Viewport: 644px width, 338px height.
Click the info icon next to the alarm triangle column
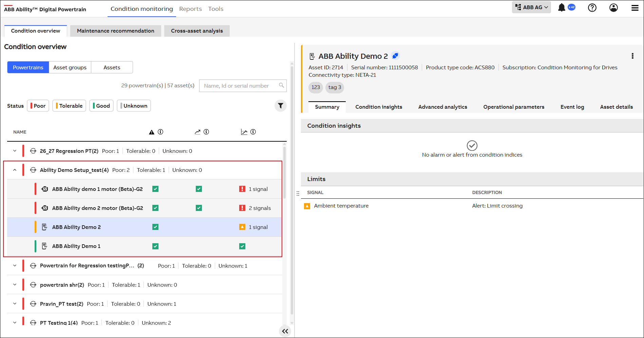(x=160, y=132)
